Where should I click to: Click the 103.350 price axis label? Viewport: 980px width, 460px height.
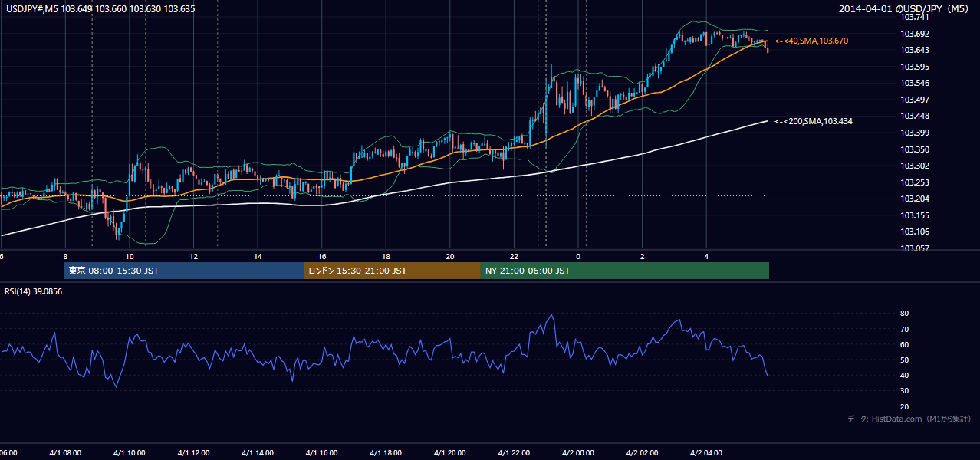click(x=915, y=149)
